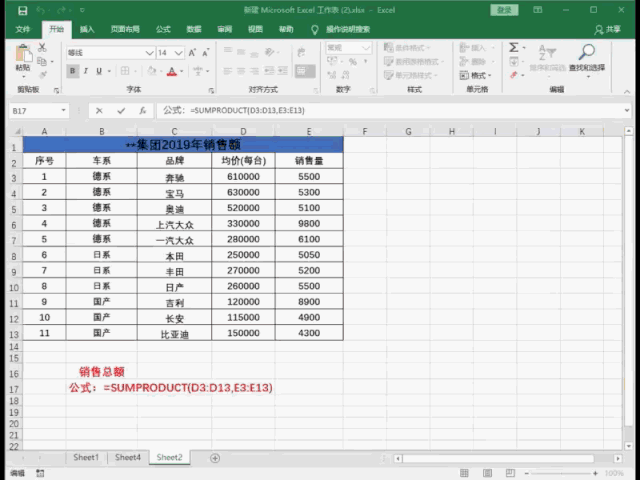Image resolution: width=640 pixels, height=480 pixels.
Task: Toggle Underline formatting
Action: [99, 71]
